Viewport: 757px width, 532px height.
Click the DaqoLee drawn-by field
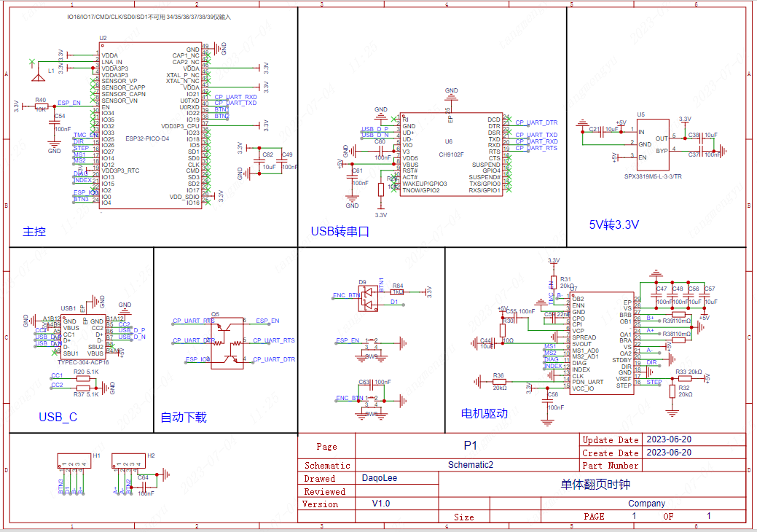point(380,478)
